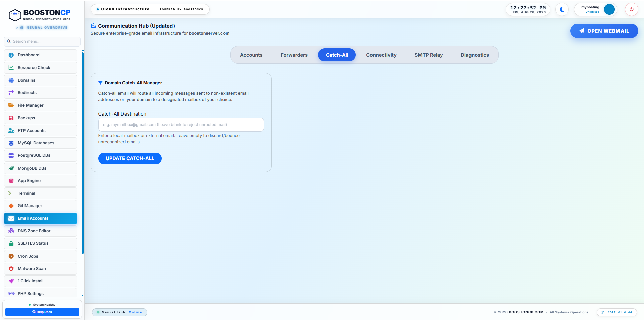This screenshot has width=644, height=320.
Task: Click the Neural Overdrive label
Action: tap(47, 28)
